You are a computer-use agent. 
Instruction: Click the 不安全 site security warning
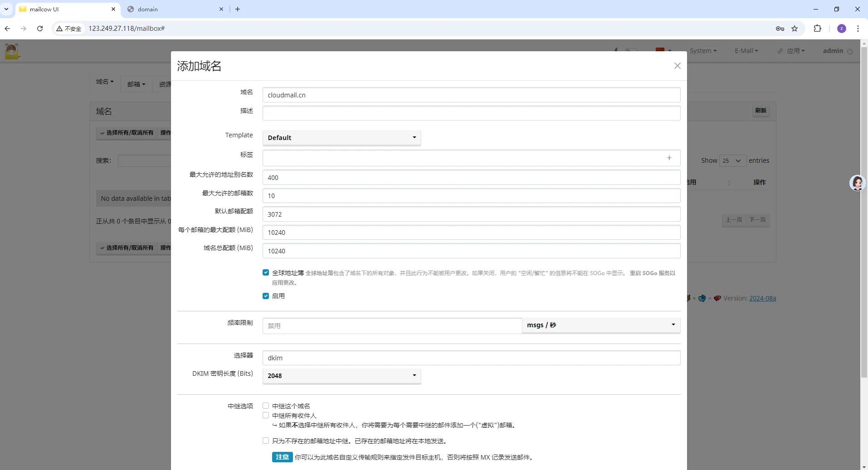pos(69,29)
